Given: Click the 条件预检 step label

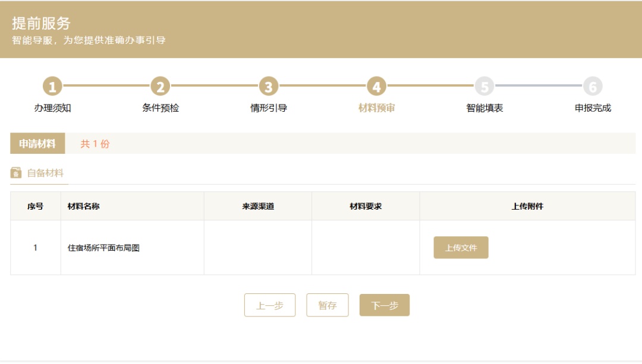Looking at the screenshot, I should (x=160, y=108).
